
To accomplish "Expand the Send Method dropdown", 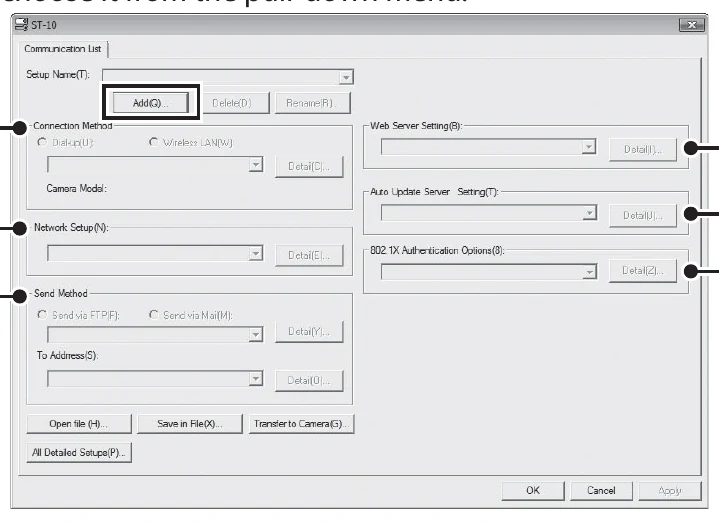I will (x=256, y=335).
